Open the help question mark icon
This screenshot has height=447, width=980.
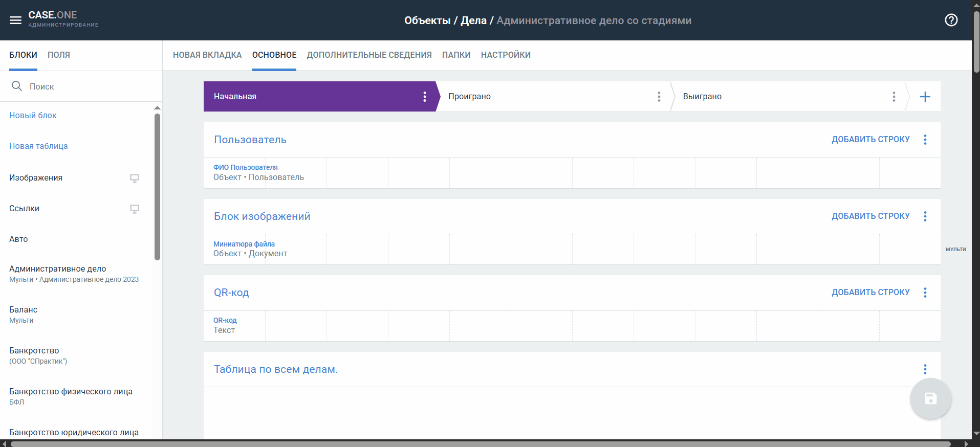coord(951,20)
